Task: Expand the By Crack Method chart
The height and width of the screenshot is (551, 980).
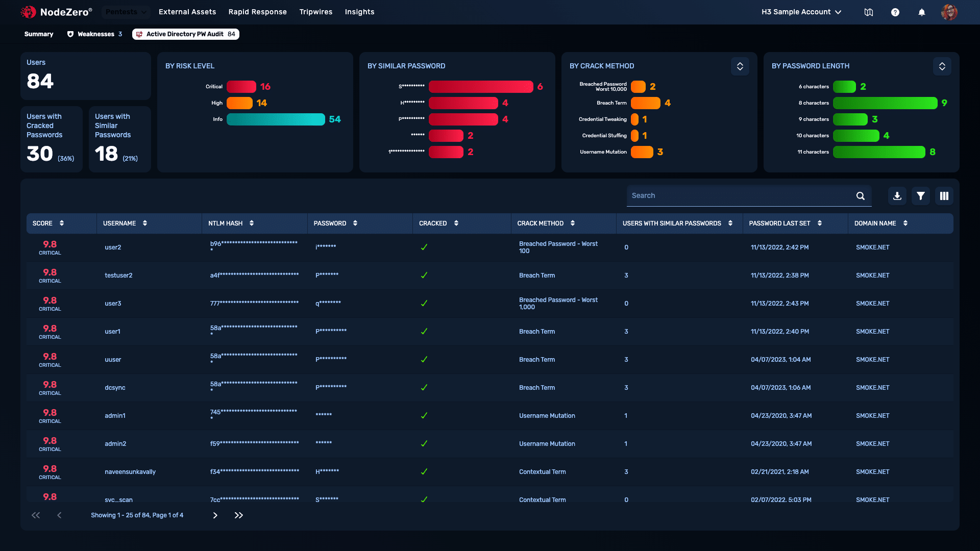Action: click(x=740, y=66)
